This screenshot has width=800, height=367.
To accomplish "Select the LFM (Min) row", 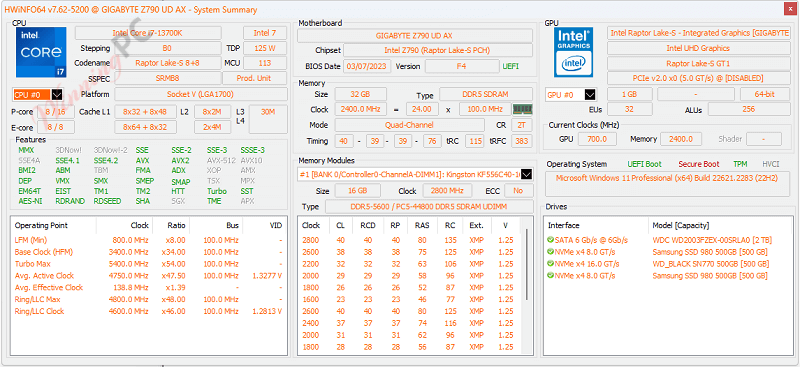I will click(x=148, y=240).
